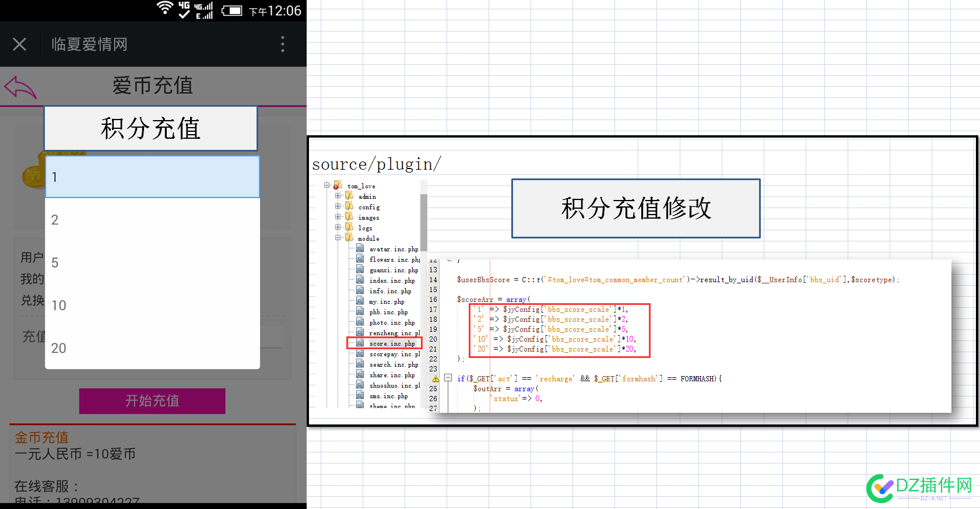Click the source/plugin/ path text
This screenshot has height=509, width=980.
(377, 164)
